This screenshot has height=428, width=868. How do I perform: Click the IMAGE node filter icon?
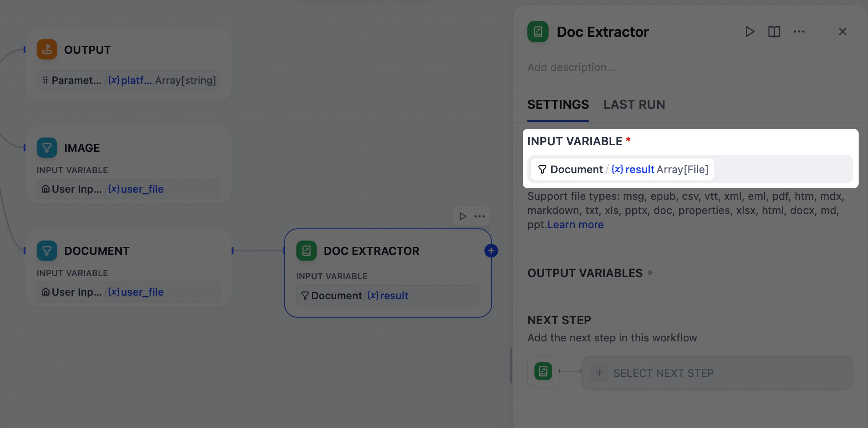coord(47,147)
